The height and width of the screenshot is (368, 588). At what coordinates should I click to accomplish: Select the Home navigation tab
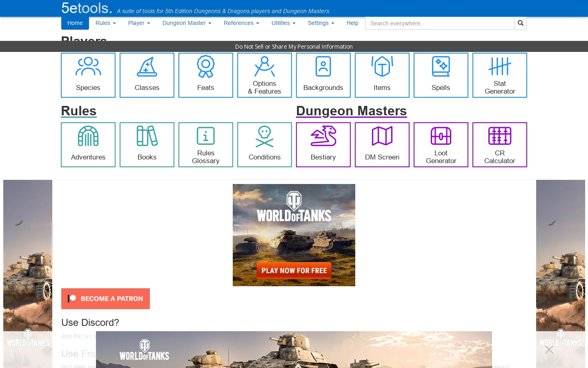pos(75,23)
